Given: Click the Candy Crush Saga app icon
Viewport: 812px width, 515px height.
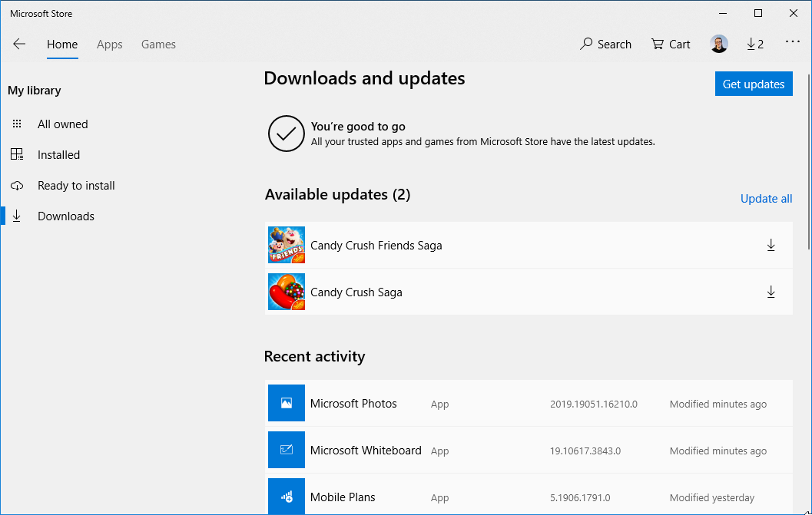Looking at the screenshot, I should point(287,292).
